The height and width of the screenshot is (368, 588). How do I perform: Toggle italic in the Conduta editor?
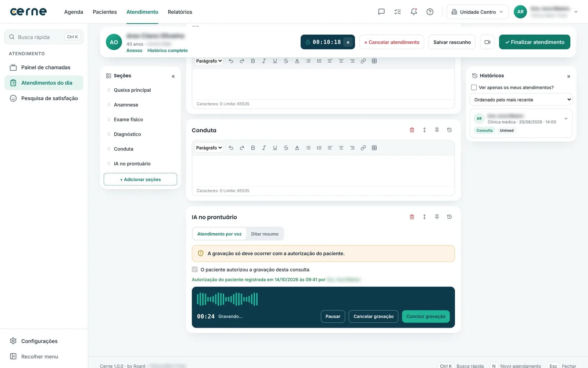point(264,148)
